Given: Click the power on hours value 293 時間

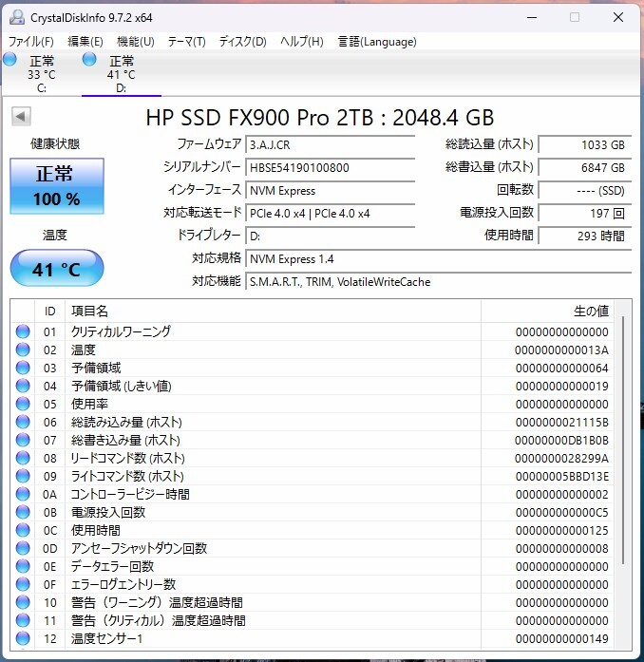Looking at the screenshot, I should pos(585,236).
